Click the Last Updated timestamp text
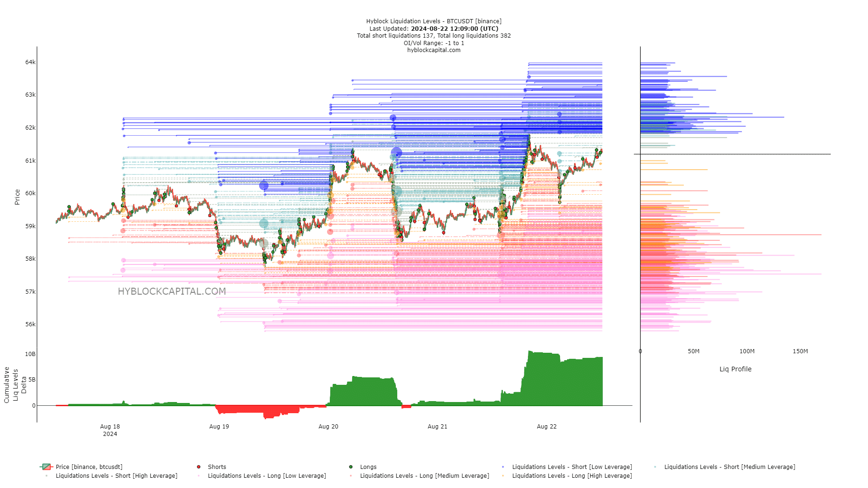The height and width of the screenshot is (488, 868). coord(434,29)
